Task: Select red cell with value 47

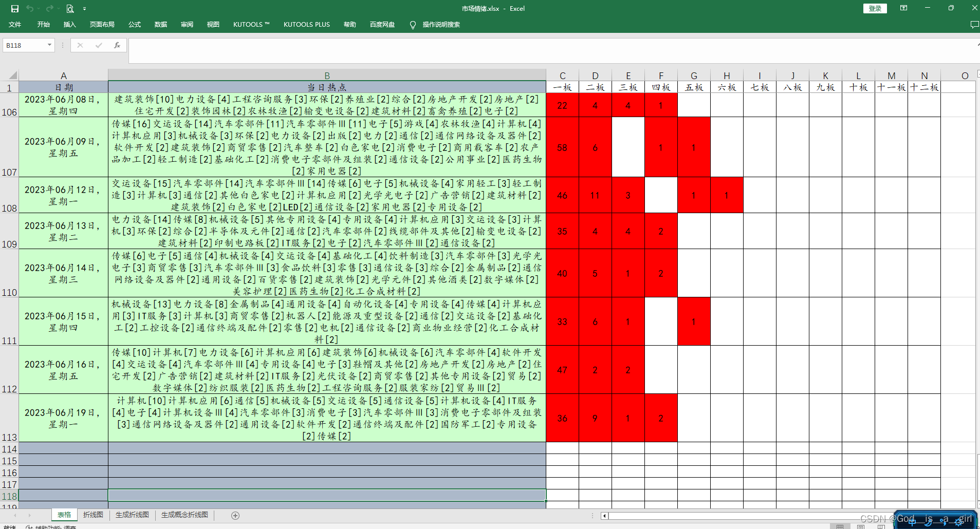Action: pos(563,370)
